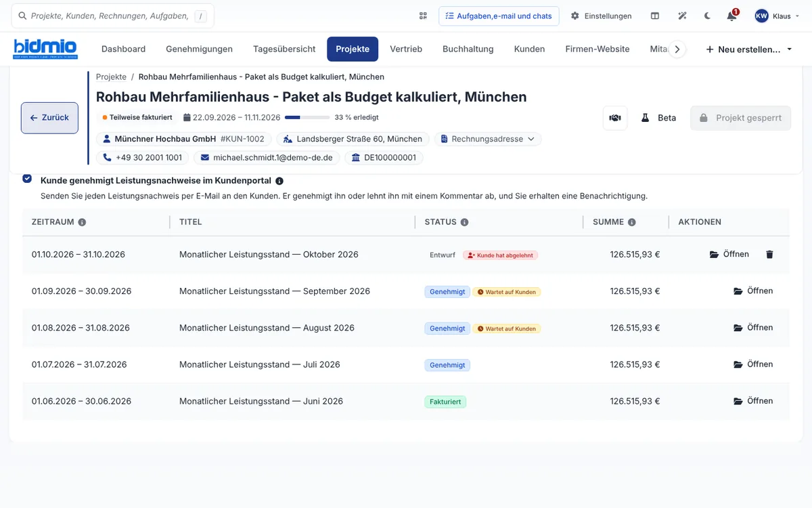Open Einstellungen settings
The width and height of the screenshot is (812, 508).
(x=601, y=16)
